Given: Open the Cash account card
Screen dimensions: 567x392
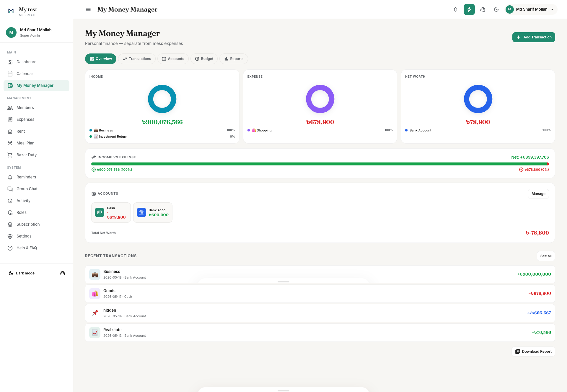Looking at the screenshot, I should click(111, 213).
